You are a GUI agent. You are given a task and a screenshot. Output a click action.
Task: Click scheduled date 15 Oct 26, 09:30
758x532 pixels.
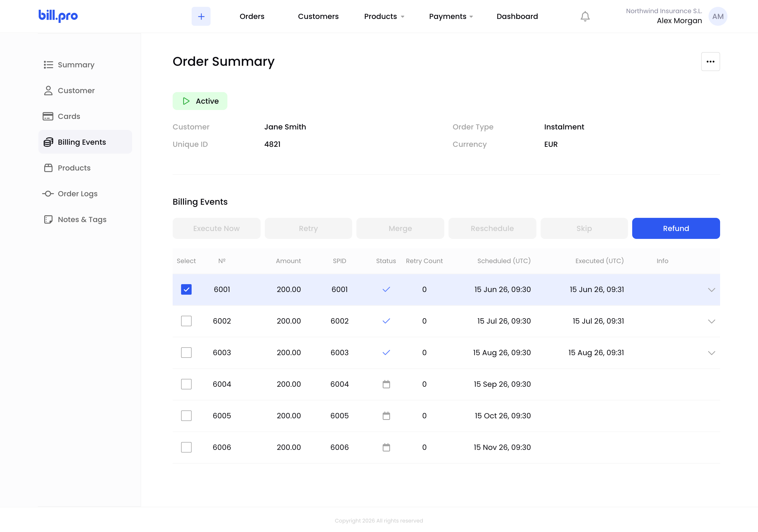click(x=502, y=416)
